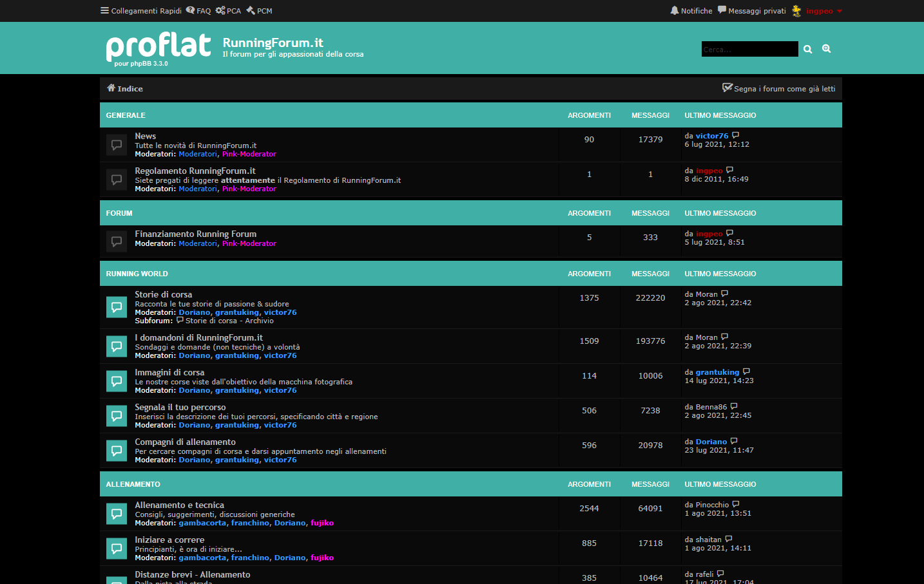Open grantuking profile in Immagini last post
924x584 pixels.
click(x=718, y=372)
